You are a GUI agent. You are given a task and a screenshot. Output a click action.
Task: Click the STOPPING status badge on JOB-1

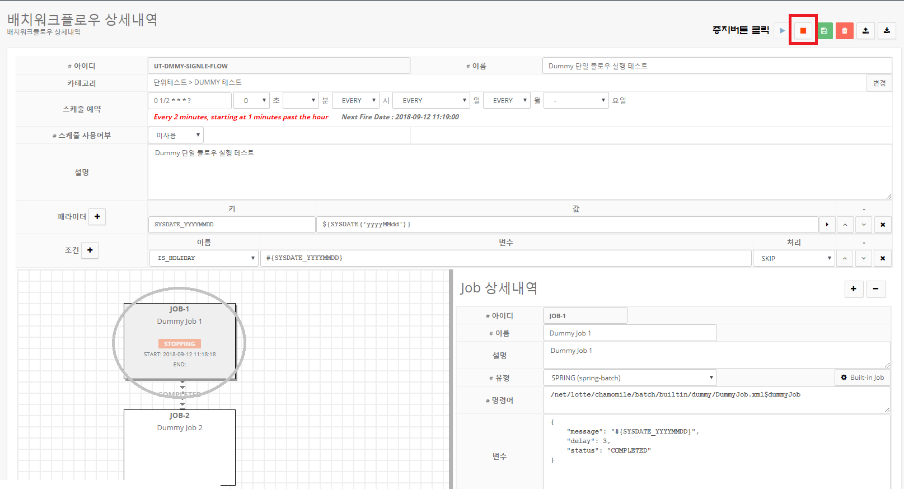pyautogui.click(x=179, y=344)
